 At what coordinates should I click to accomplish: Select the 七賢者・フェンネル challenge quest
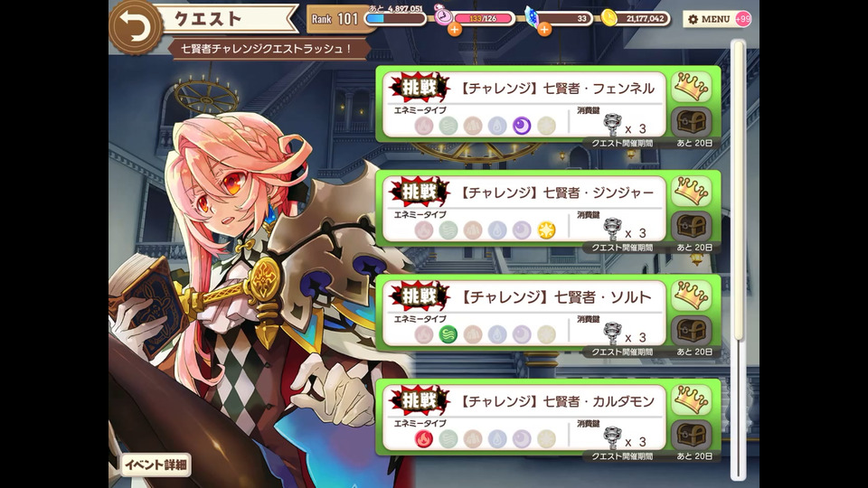pyautogui.click(x=524, y=105)
